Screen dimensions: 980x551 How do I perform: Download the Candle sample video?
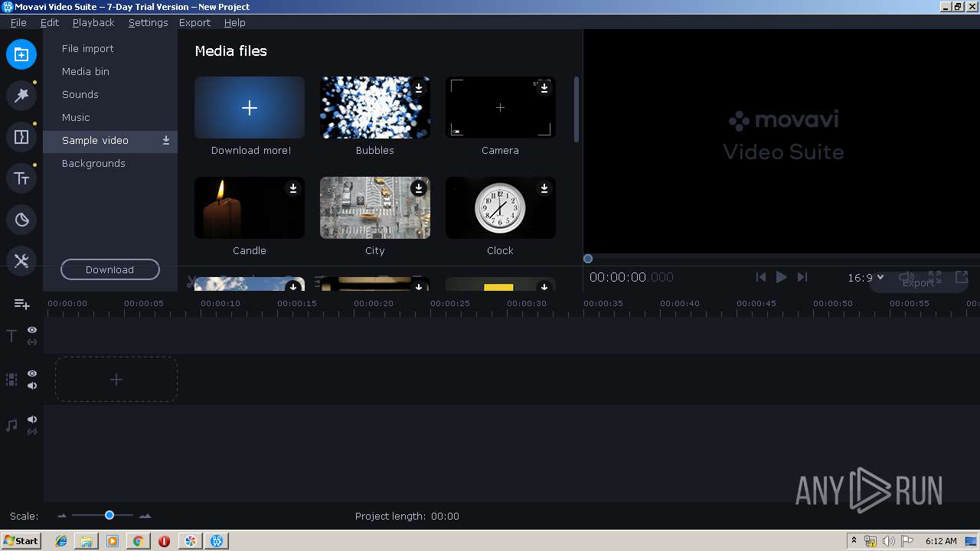coord(293,188)
